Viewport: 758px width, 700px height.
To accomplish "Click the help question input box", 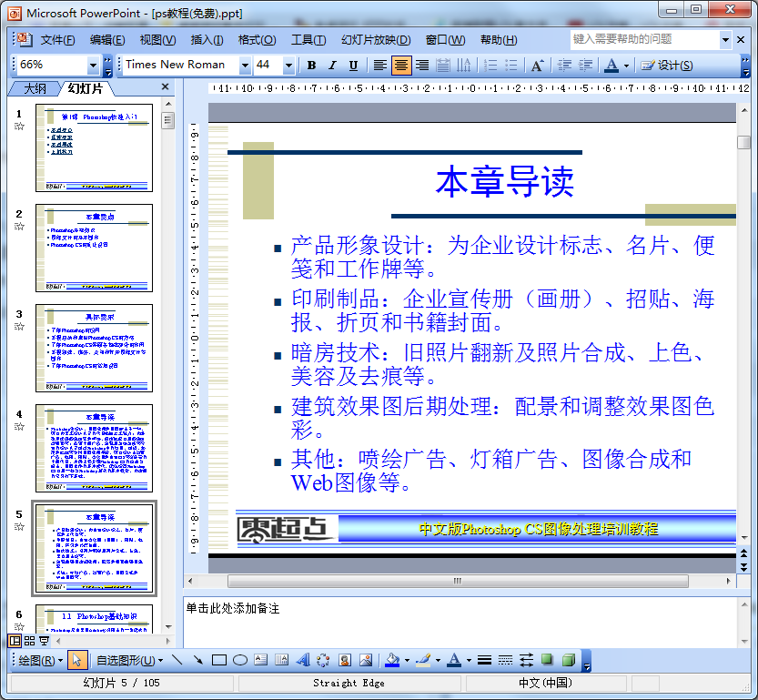I will (x=645, y=39).
